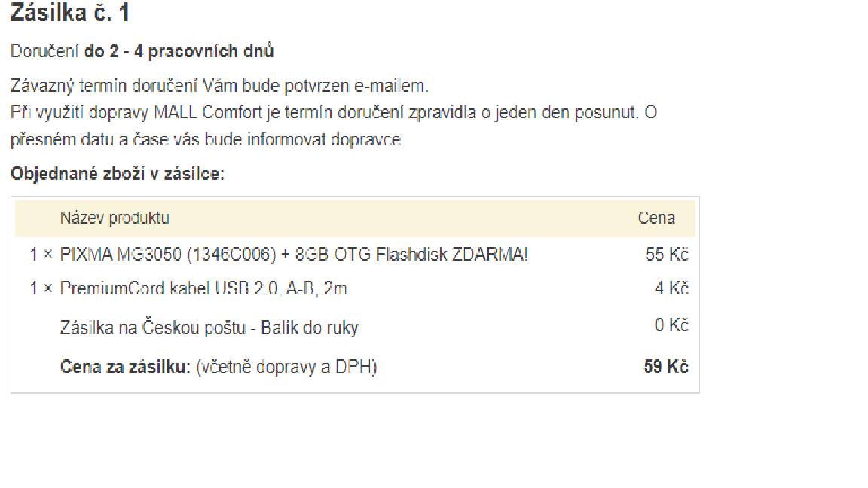868x488 pixels.
Task: Click the Závazný termín doručení sentence
Action: click(219, 86)
